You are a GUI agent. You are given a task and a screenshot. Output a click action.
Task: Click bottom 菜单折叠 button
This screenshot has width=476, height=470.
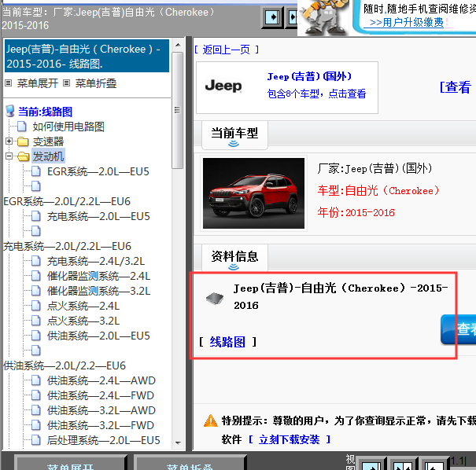190,464
